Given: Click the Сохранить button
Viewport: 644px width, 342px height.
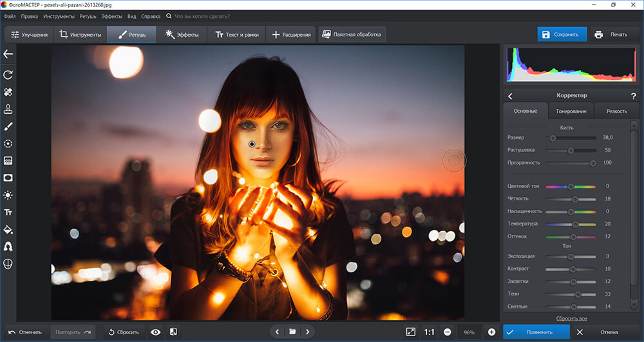Looking at the screenshot, I should pyautogui.click(x=562, y=35).
